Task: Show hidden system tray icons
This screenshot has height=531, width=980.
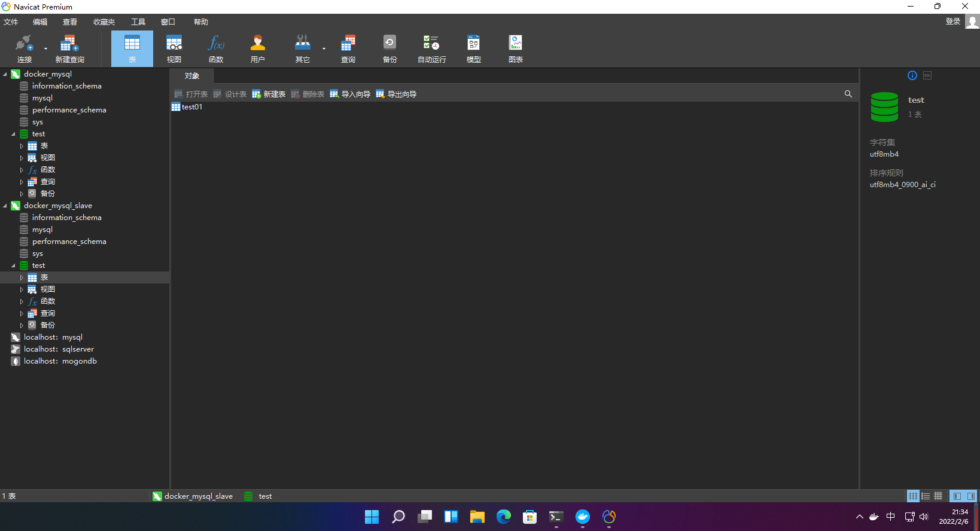Action: click(860, 517)
